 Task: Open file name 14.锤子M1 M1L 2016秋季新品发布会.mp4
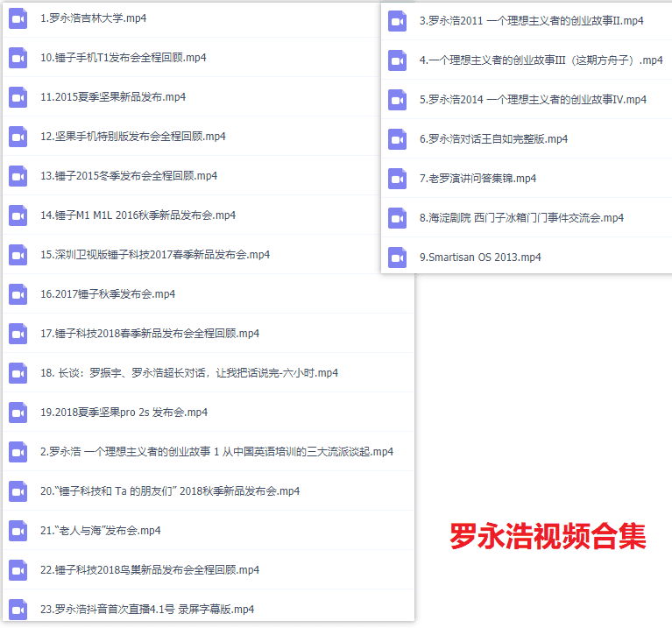[138, 215]
